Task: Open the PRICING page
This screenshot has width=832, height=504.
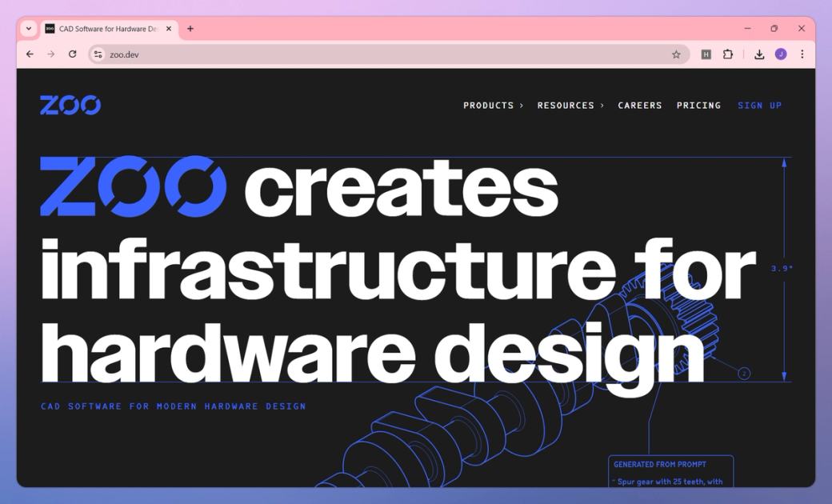Action: [698, 105]
